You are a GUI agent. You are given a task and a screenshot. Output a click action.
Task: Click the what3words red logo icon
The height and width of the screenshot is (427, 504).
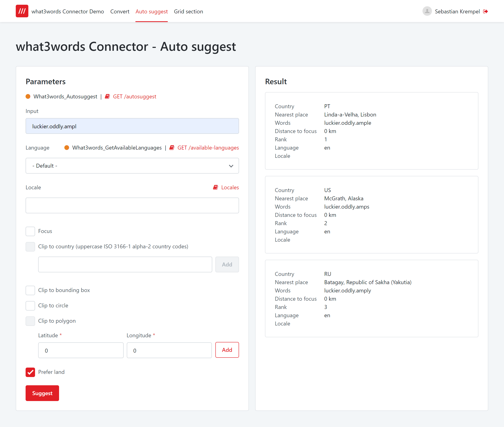[x=22, y=11]
